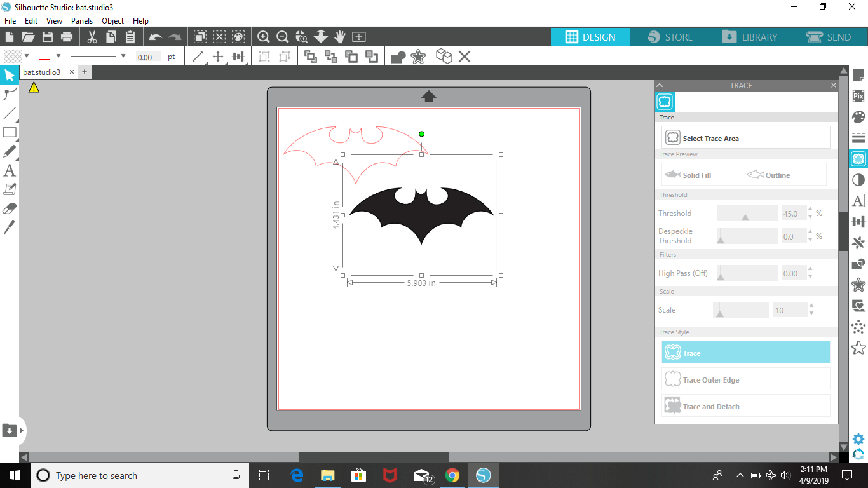868x488 pixels.
Task: Choose Solid Fill trace preview
Action: (x=688, y=175)
